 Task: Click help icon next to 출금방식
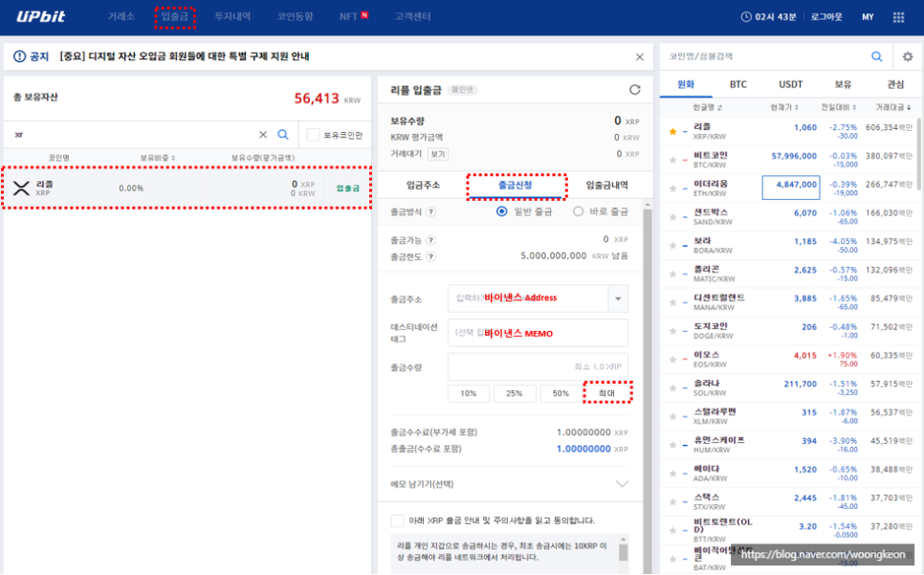(x=430, y=212)
